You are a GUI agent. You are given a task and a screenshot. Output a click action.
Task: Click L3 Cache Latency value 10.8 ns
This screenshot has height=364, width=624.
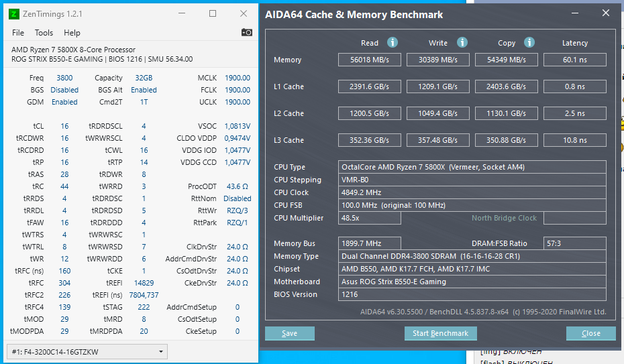click(x=575, y=140)
